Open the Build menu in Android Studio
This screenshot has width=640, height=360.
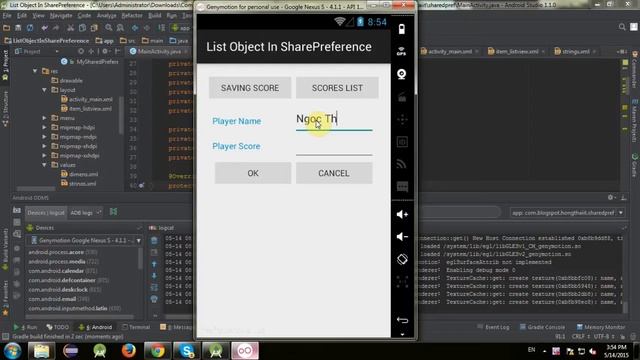point(154,16)
